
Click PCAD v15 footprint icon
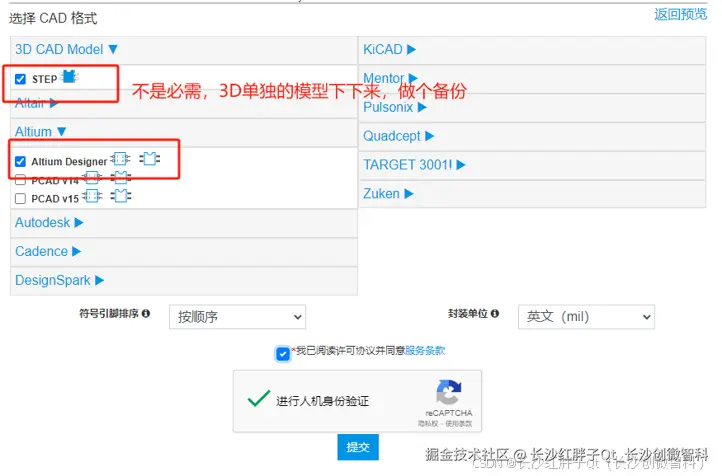point(121,196)
